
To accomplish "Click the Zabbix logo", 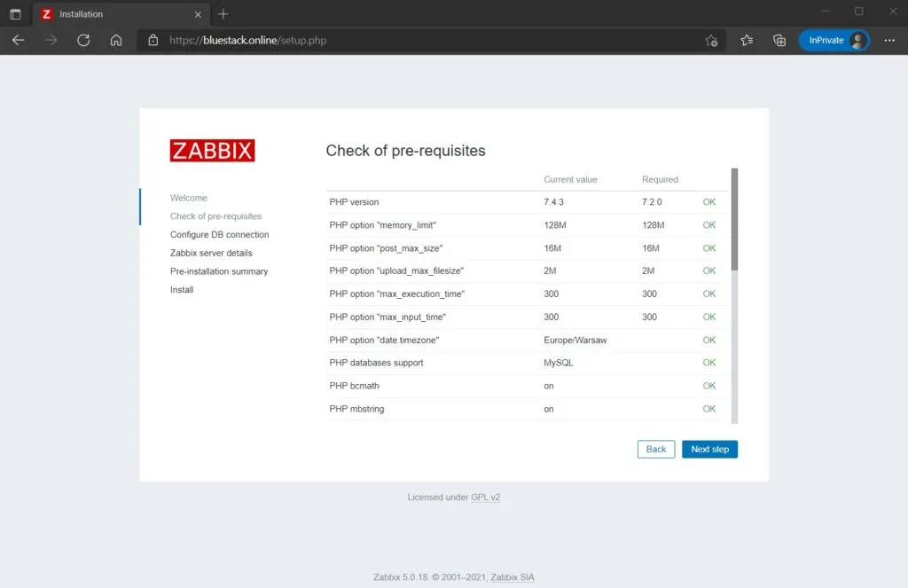I will (x=212, y=151).
